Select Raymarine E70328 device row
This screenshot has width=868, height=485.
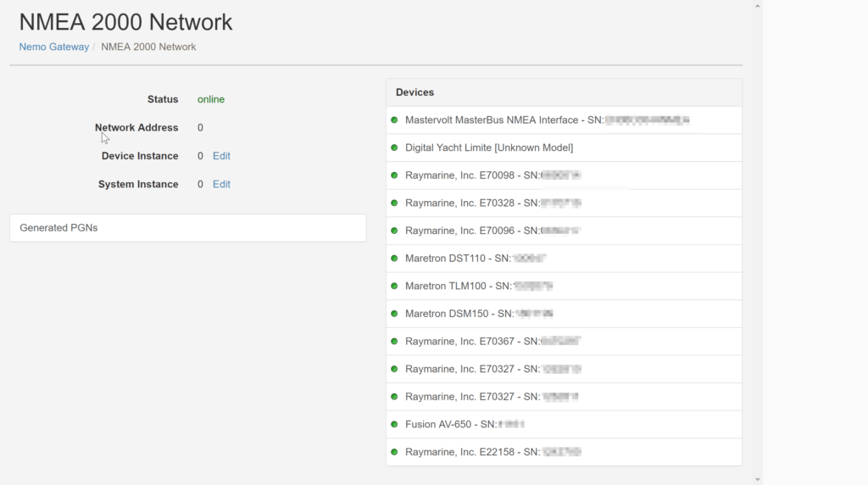pyautogui.click(x=564, y=203)
